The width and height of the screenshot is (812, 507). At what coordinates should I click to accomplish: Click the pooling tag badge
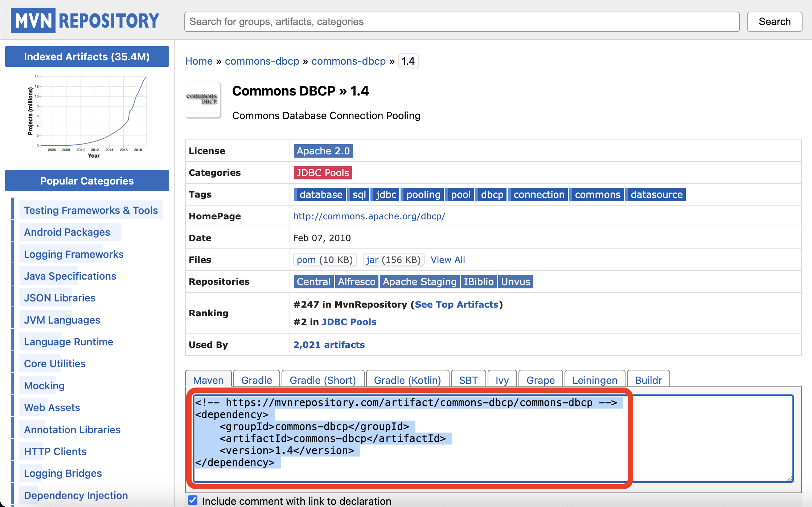pyautogui.click(x=423, y=194)
